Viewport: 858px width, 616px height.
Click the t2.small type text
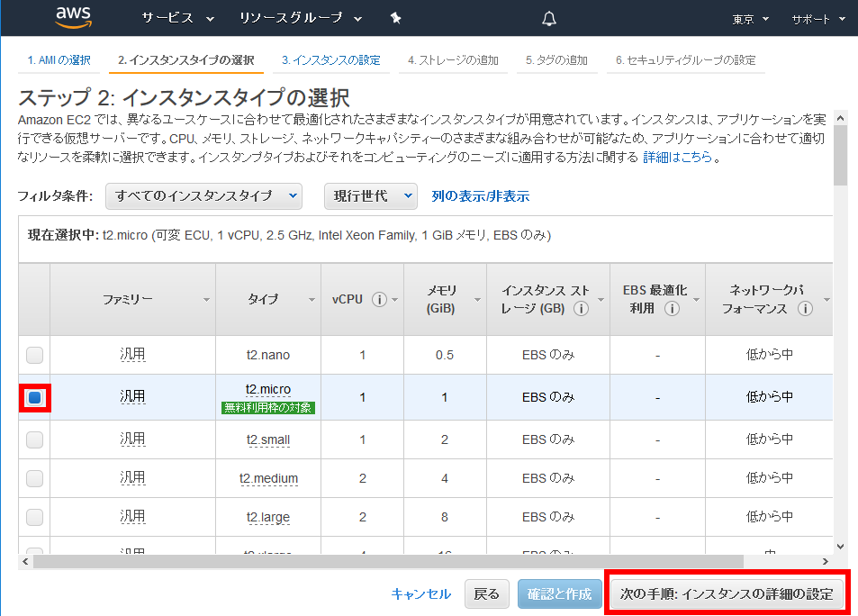pos(268,439)
